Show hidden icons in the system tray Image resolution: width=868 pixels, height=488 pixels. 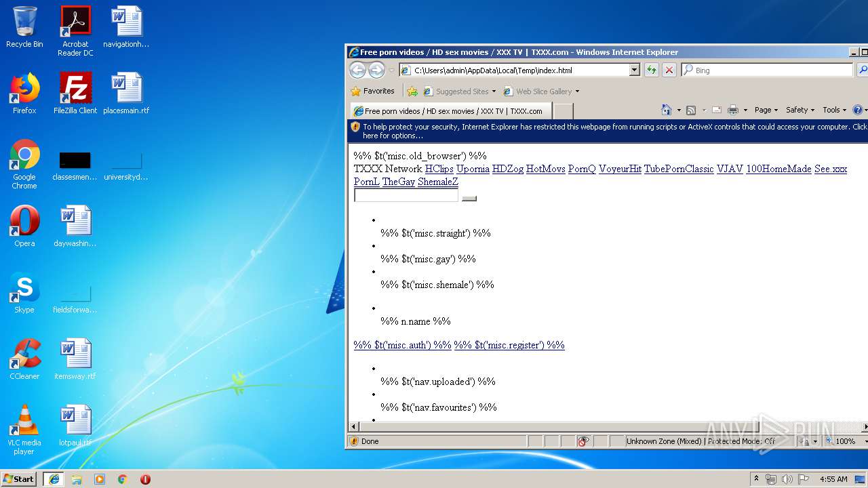[x=756, y=479]
